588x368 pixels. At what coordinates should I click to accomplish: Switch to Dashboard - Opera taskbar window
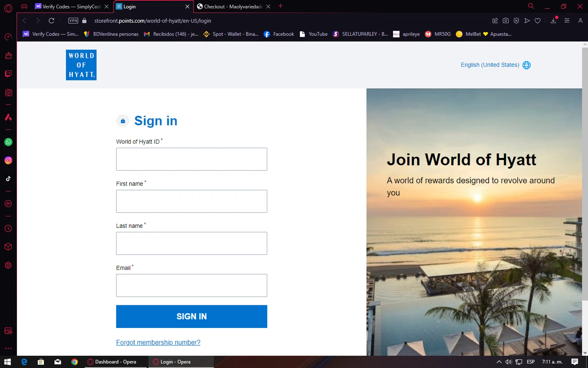pyautogui.click(x=116, y=362)
